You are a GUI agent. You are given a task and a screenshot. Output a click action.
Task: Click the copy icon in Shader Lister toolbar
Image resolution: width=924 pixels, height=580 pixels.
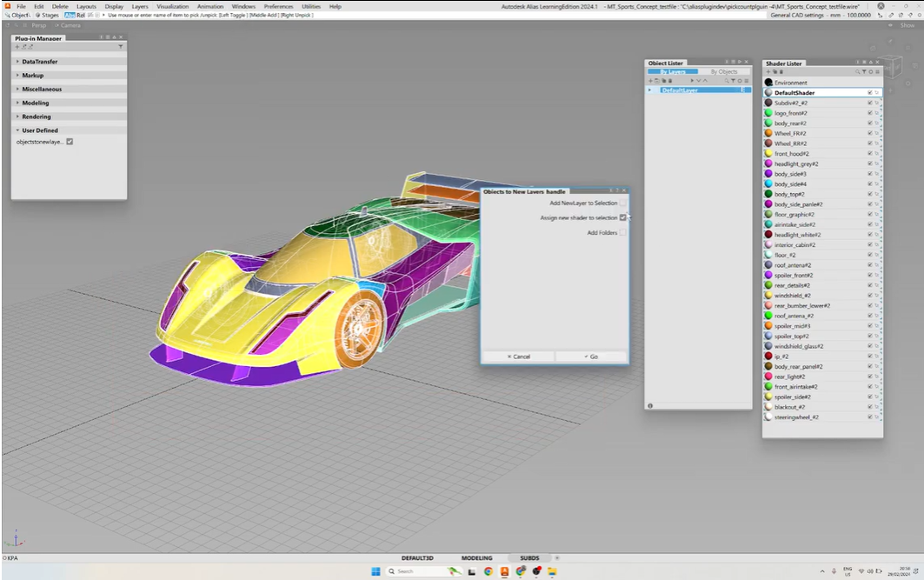[x=774, y=72]
